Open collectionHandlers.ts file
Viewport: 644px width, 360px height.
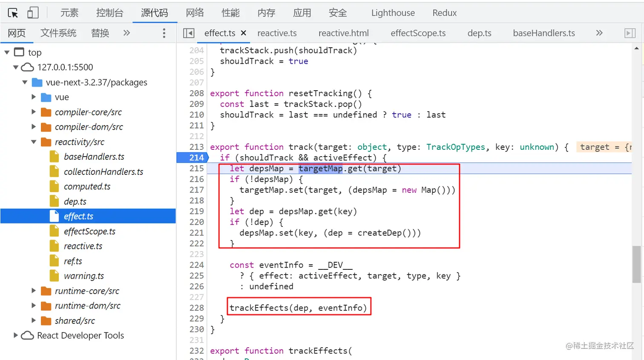[103, 171]
